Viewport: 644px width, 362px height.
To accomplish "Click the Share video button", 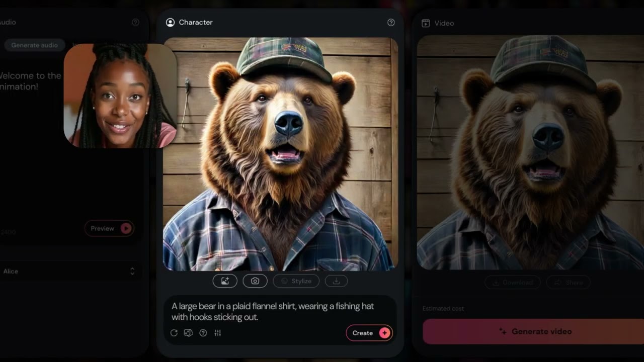I will [x=568, y=283].
